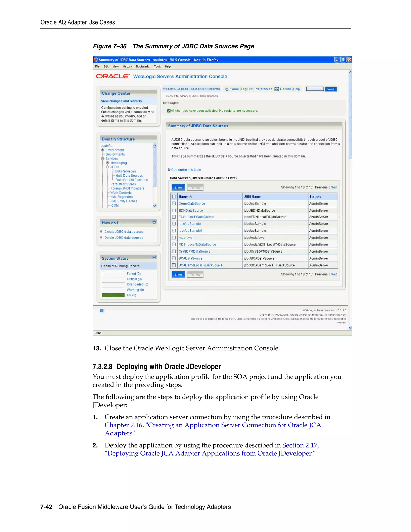Image resolution: width=411 pixels, height=532 pixels.
Task: Click the top New button above table
Action: pyautogui.click(x=178, y=188)
